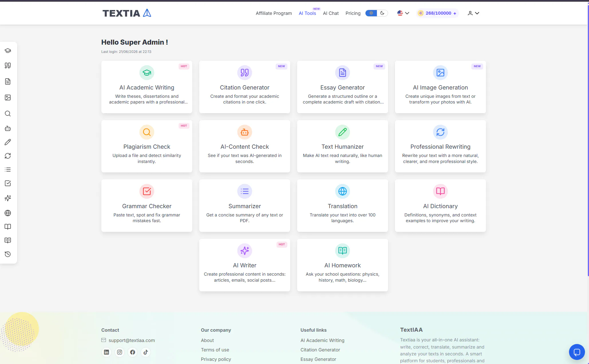589x364 pixels.
Task: Open AI Image Generation icon in sidebar
Action: click(8, 98)
